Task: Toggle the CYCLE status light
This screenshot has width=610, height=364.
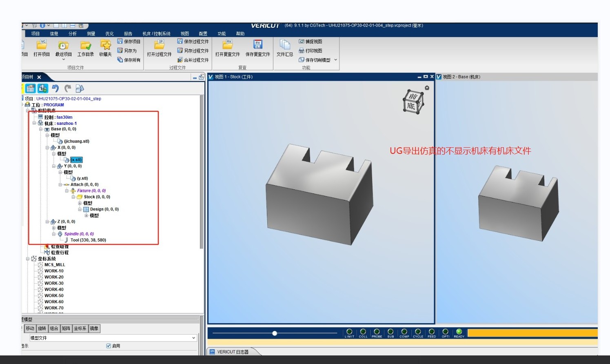Action: (x=418, y=331)
